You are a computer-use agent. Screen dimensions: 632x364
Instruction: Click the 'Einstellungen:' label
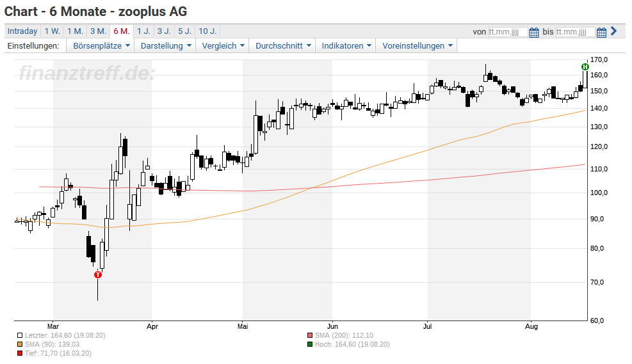tap(33, 46)
